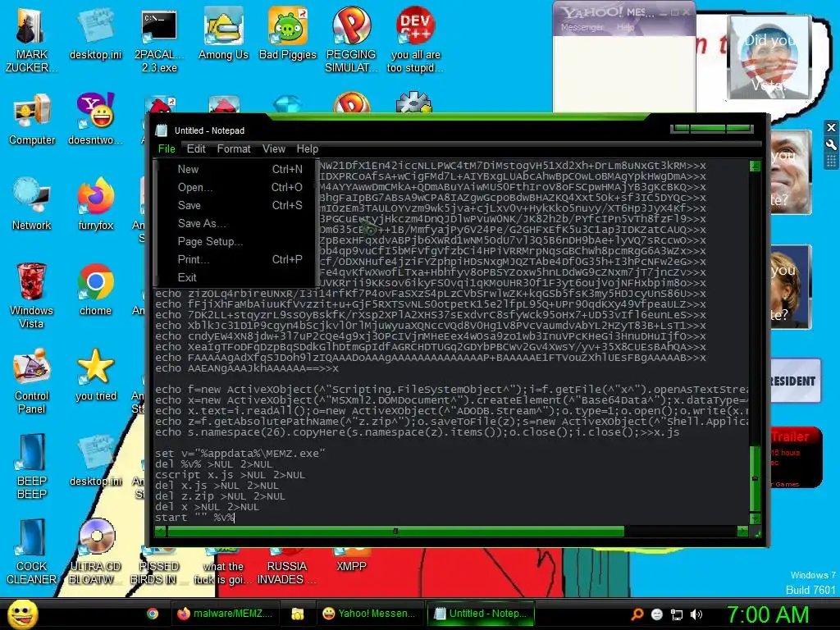This screenshot has width=840, height=630.
Task: Launch the furryfox Firefox shortcut
Action: (x=95, y=203)
